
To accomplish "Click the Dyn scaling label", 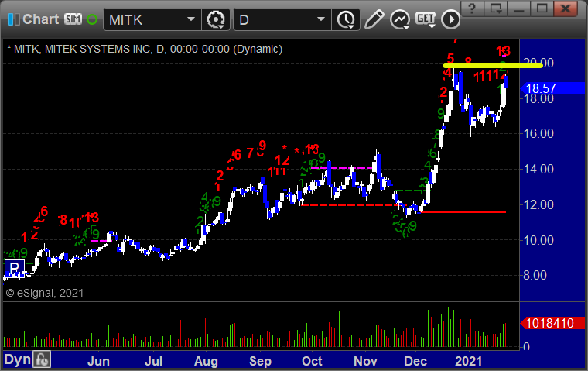I will (17, 359).
